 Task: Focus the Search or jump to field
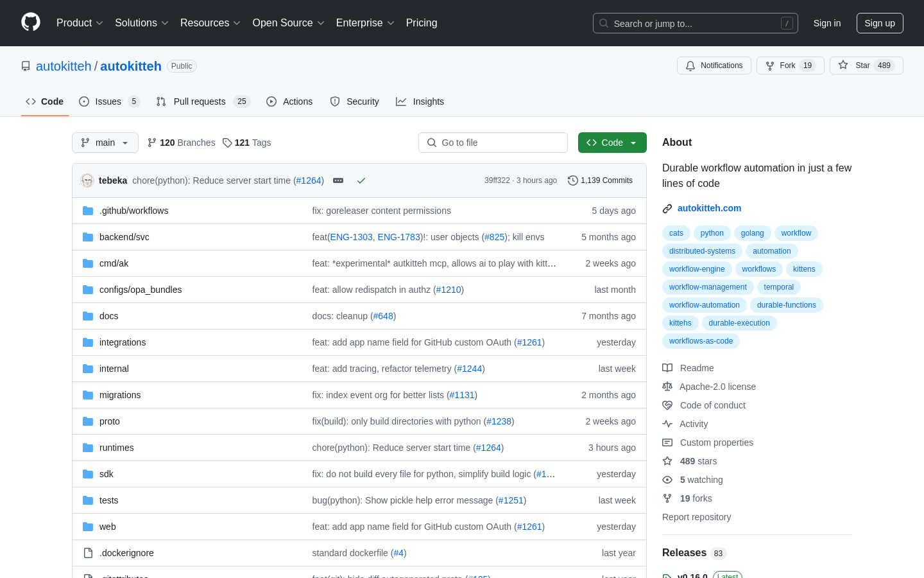696,23
